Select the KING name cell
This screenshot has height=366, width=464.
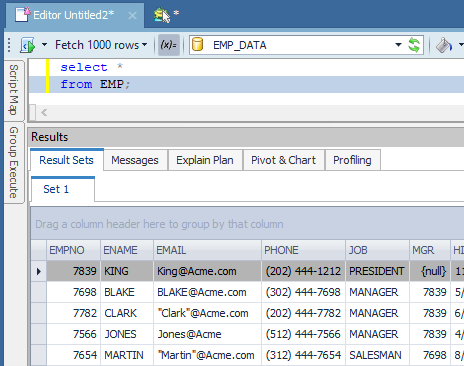pos(127,271)
